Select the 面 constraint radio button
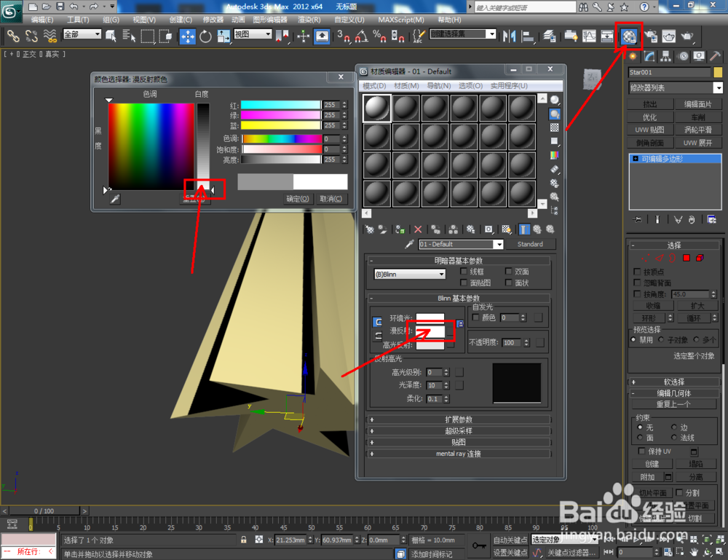The image size is (728, 560). [x=640, y=438]
